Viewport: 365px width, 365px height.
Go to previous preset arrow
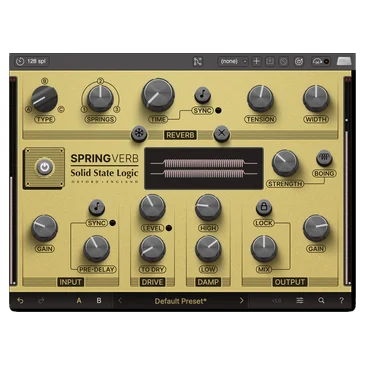[x=120, y=301]
